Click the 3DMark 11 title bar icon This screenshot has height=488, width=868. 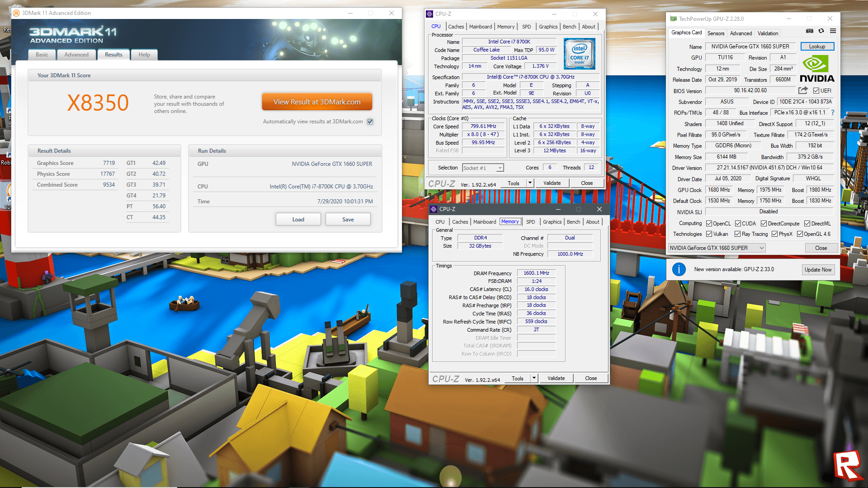pos(16,13)
